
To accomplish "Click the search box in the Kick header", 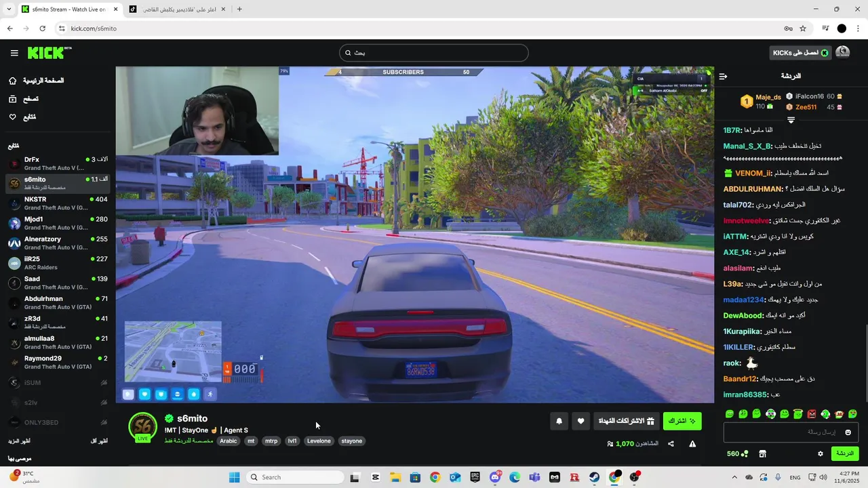I will pyautogui.click(x=434, y=53).
